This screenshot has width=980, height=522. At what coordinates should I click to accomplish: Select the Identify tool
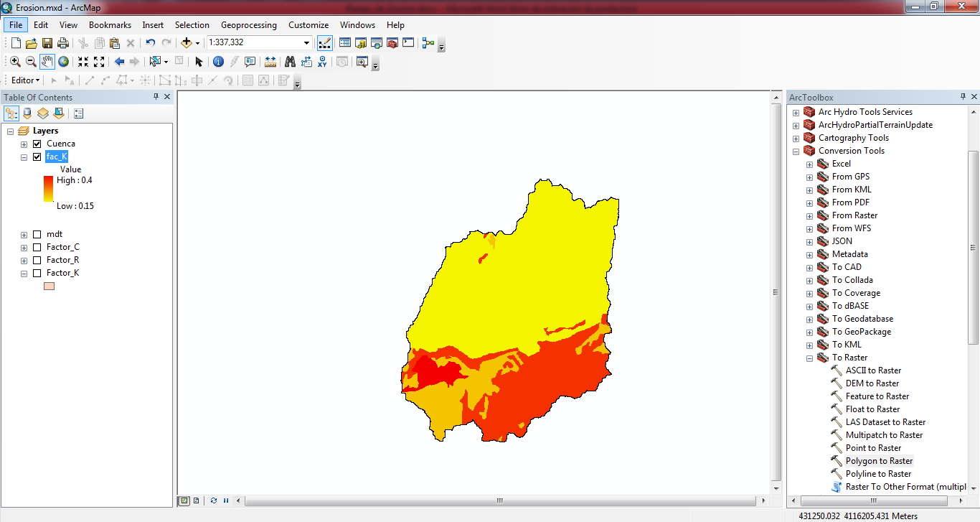[218, 62]
